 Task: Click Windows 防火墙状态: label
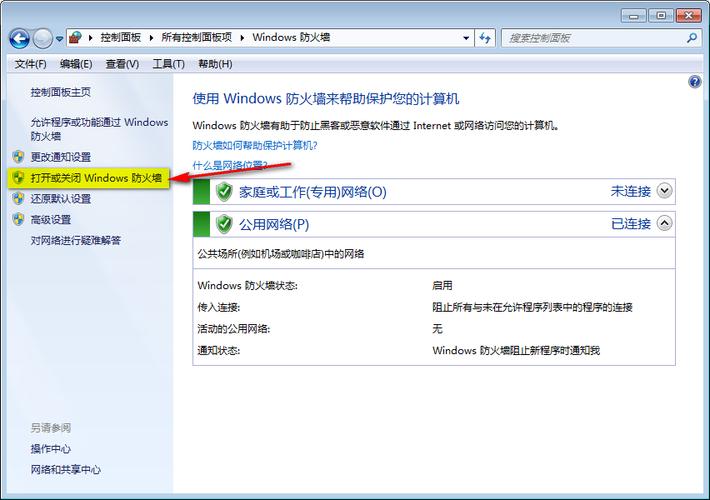tap(248, 285)
